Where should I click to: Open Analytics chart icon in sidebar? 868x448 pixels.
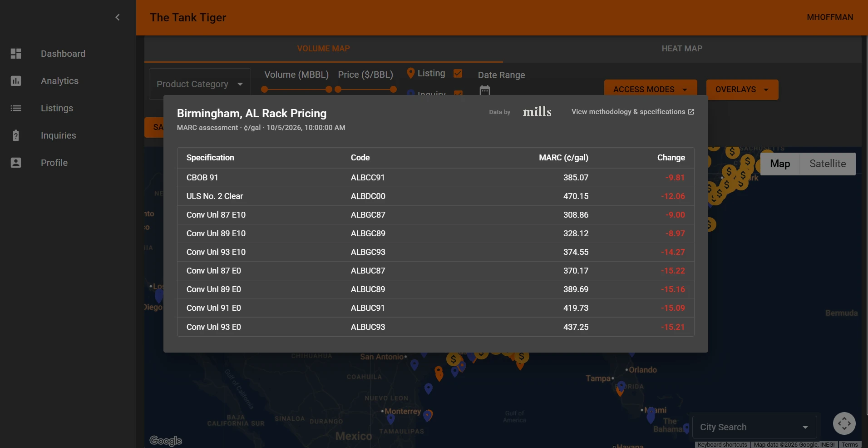point(16,81)
